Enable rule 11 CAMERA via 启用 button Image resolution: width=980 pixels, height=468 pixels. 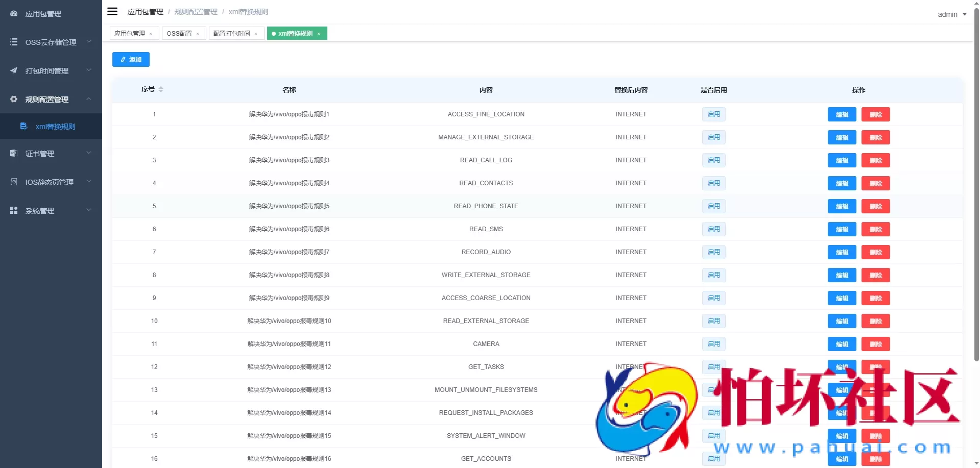pyautogui.click(x=713, y=344)
